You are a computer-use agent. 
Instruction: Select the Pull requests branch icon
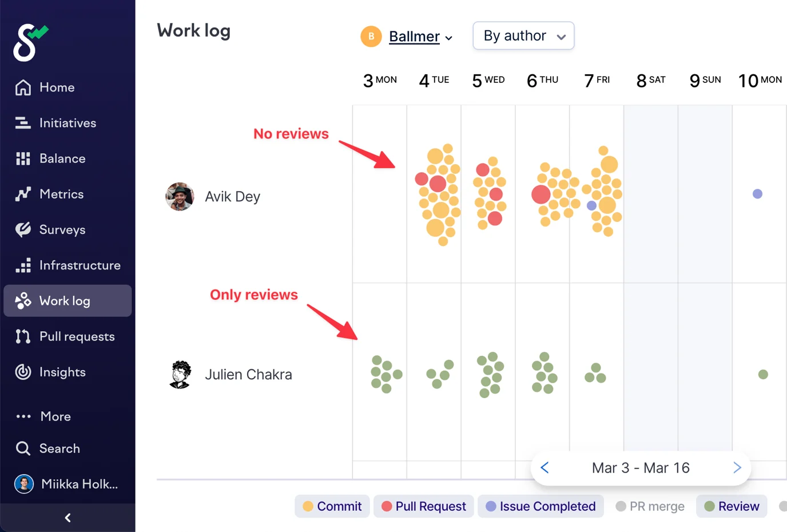tap(23, 336)
